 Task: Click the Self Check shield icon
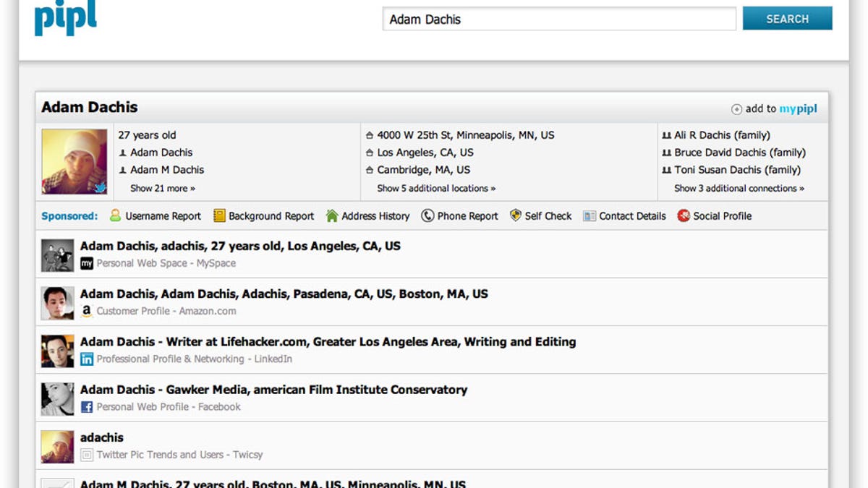(x=516, y=215)
